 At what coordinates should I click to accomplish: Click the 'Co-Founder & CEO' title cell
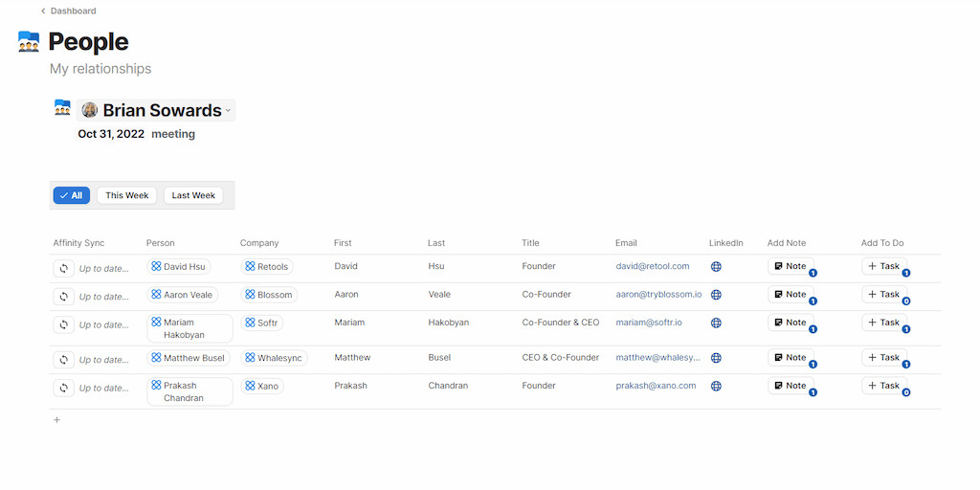[x=561, y=323]
